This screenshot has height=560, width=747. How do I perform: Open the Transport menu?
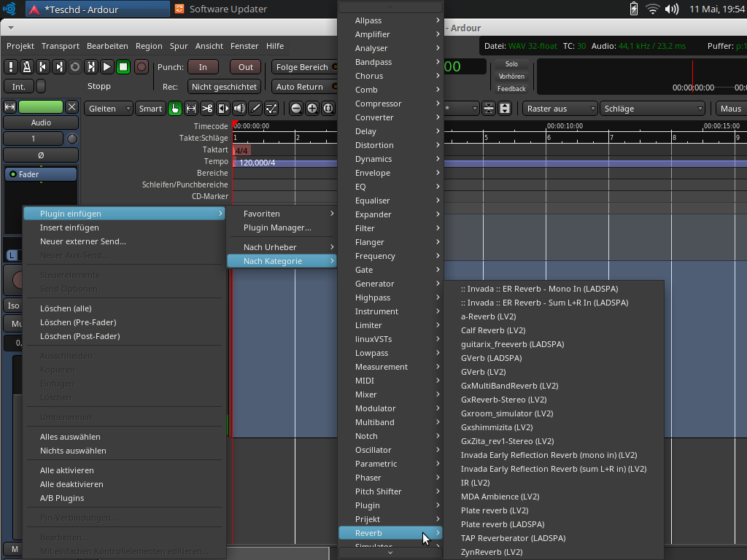[x=61, y=46]
